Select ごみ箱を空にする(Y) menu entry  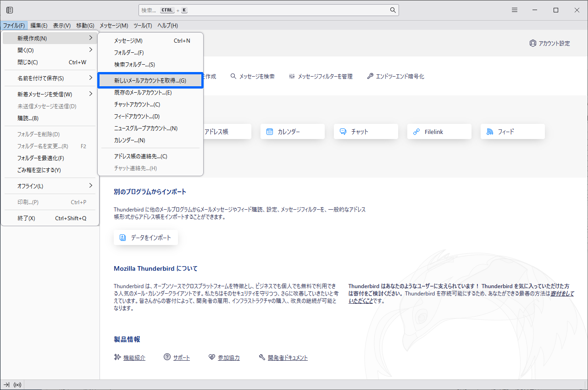point(51,170)
